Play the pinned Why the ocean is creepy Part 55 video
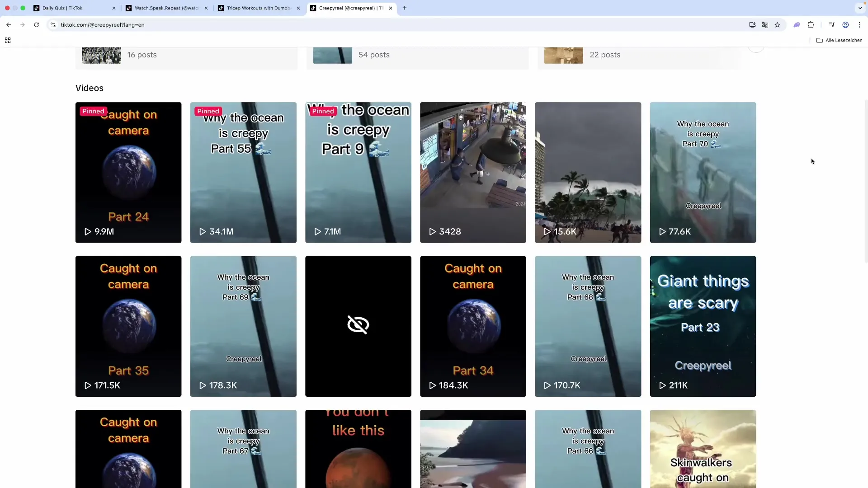 (x=243, y=172)
